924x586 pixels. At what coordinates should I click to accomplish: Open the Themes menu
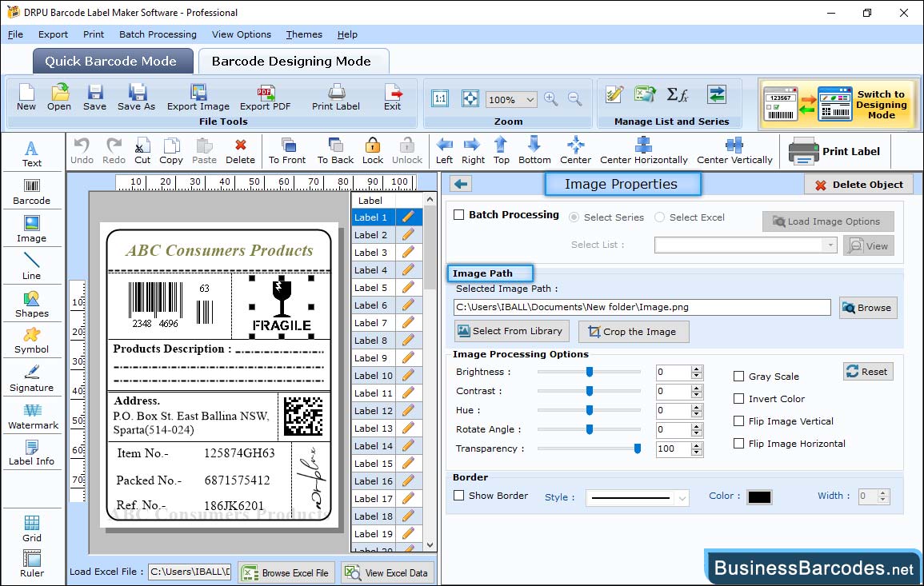coord(304,34)
